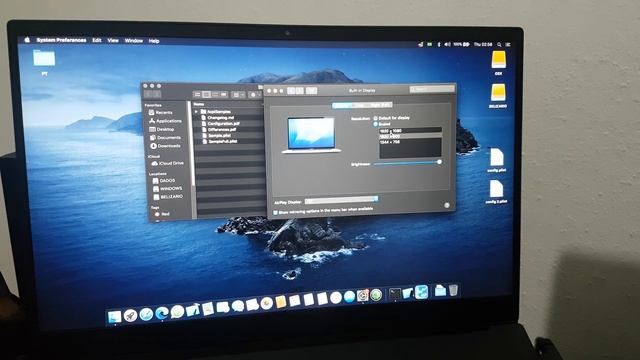640x360 pixels.
Task: Open iCloud Drive in the Finder sidebar
Action: 167,163
